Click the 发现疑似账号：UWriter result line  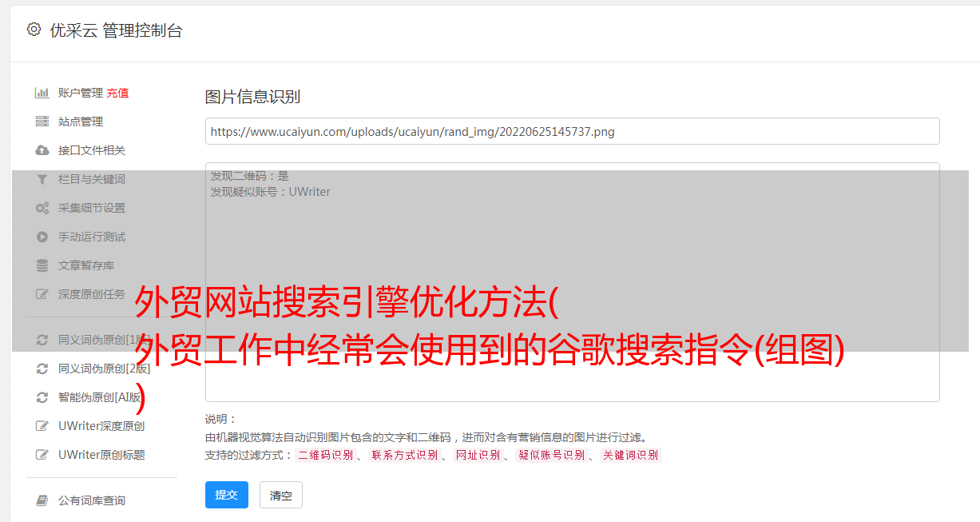tap(270, 192)
